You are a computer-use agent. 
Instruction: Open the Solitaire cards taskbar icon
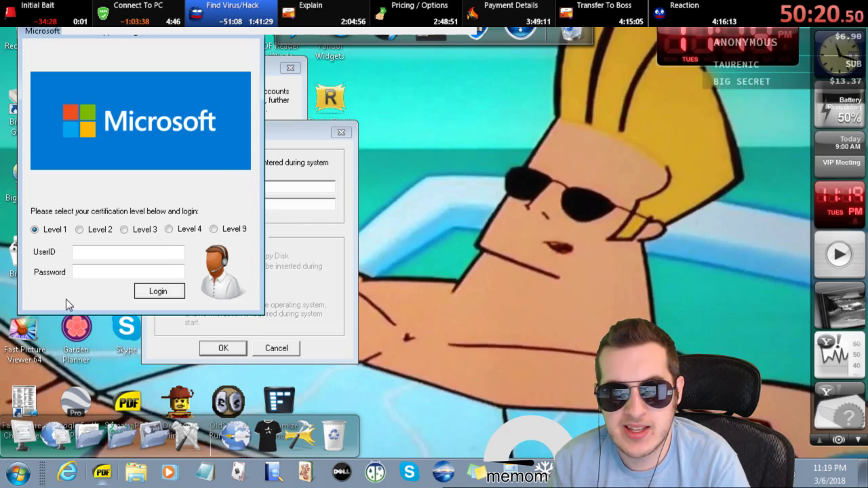tap(239, 472)
